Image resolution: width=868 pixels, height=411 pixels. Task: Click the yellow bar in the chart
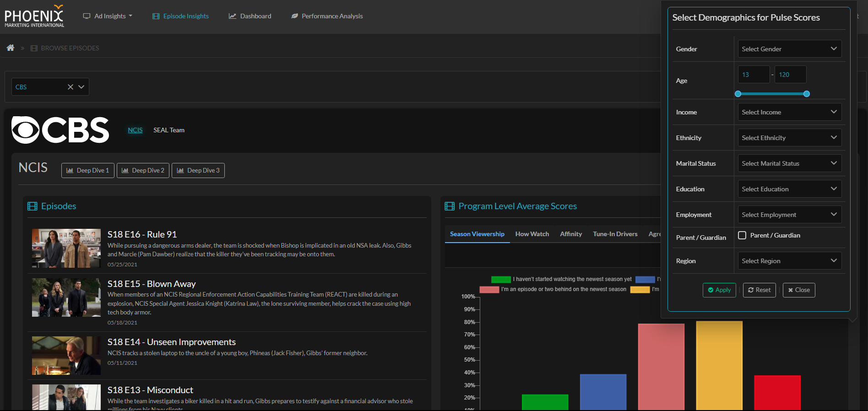click(719, 365)
